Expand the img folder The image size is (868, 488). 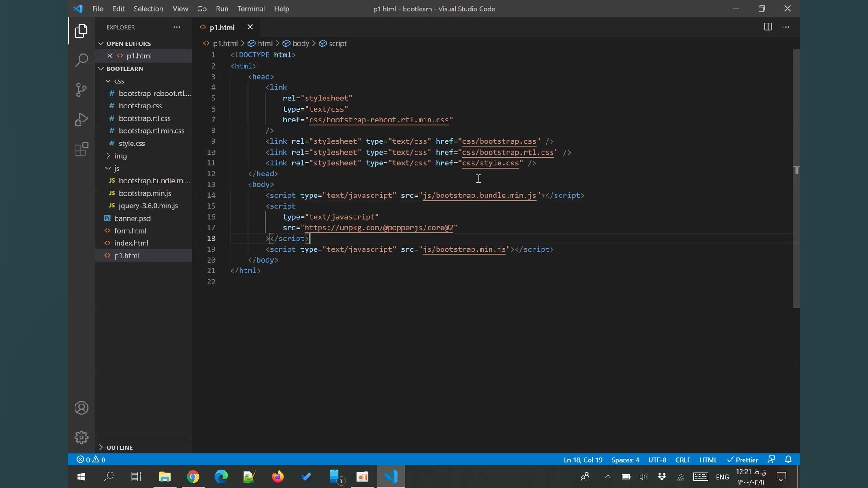(x=108, y=156)
